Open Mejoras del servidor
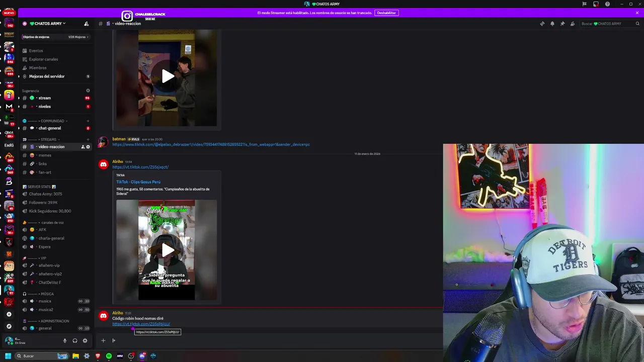The image size is (644, 362). tap(55, 76)
